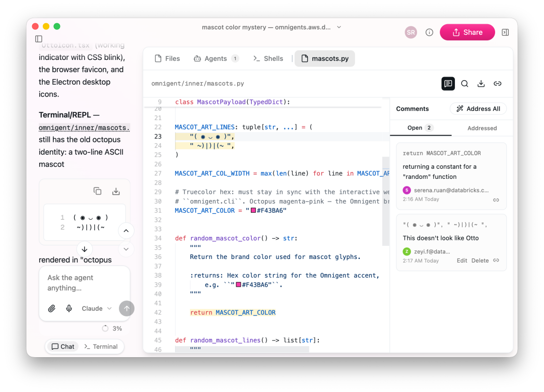The height and width of the screenshot is (392, 544).
Task: Attach a file with paperclip icon
Action: [52, 308]
